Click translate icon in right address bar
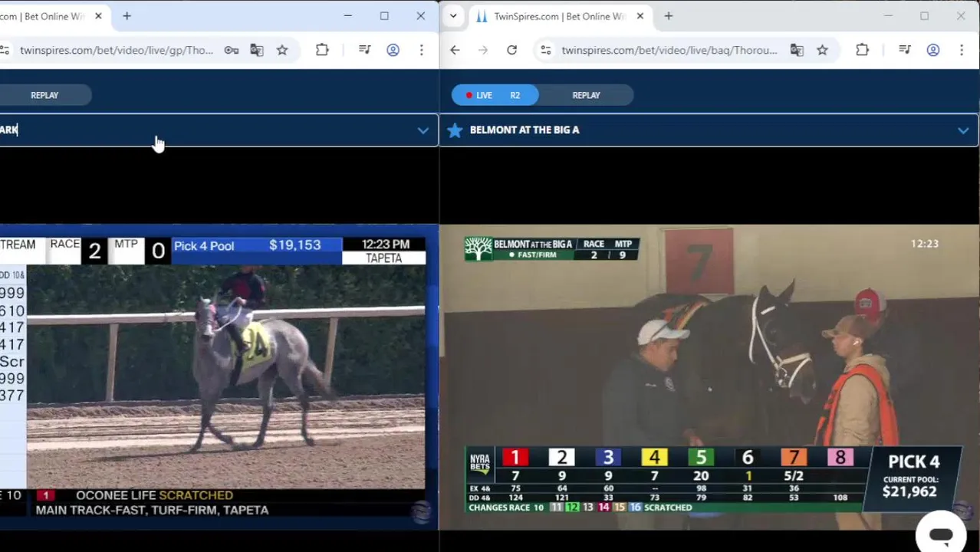This screenshot has width=980, height=552. 797,51
